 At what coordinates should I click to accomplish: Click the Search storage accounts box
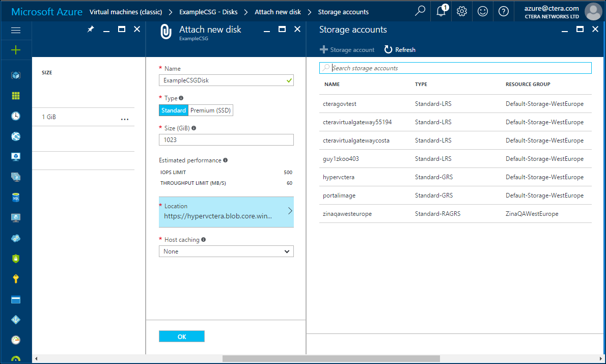(455, 68)
